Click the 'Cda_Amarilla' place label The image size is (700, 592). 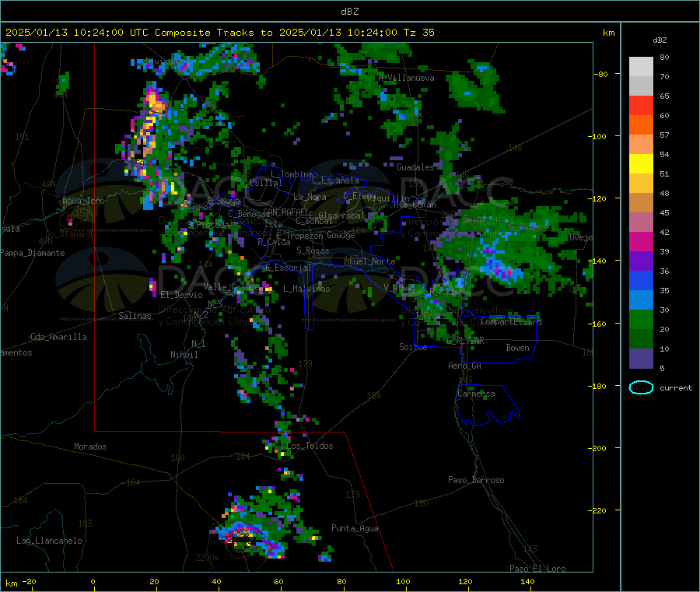58,337
